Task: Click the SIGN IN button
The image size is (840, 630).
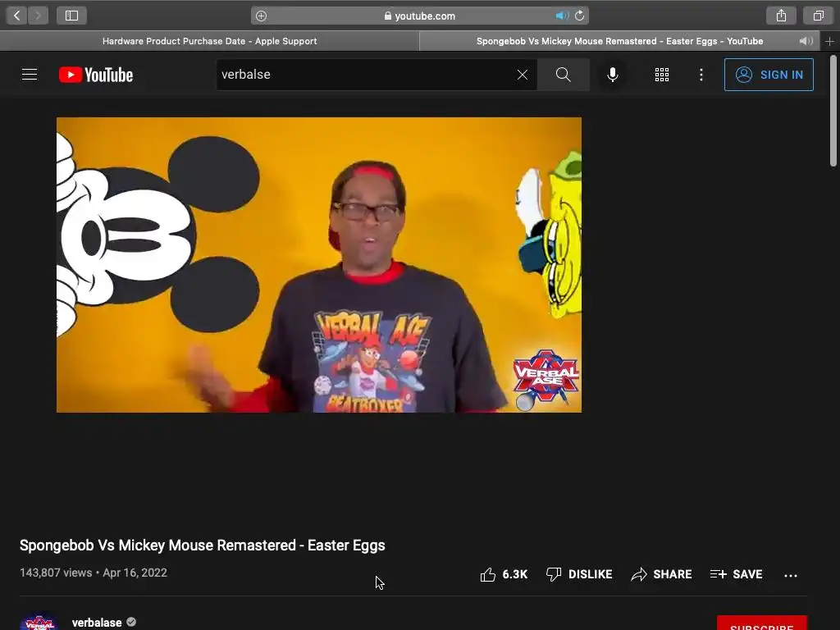Action: (769, 75)
